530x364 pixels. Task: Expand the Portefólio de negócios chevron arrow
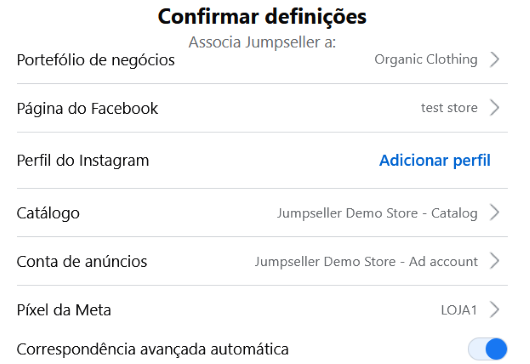[495, 60]
